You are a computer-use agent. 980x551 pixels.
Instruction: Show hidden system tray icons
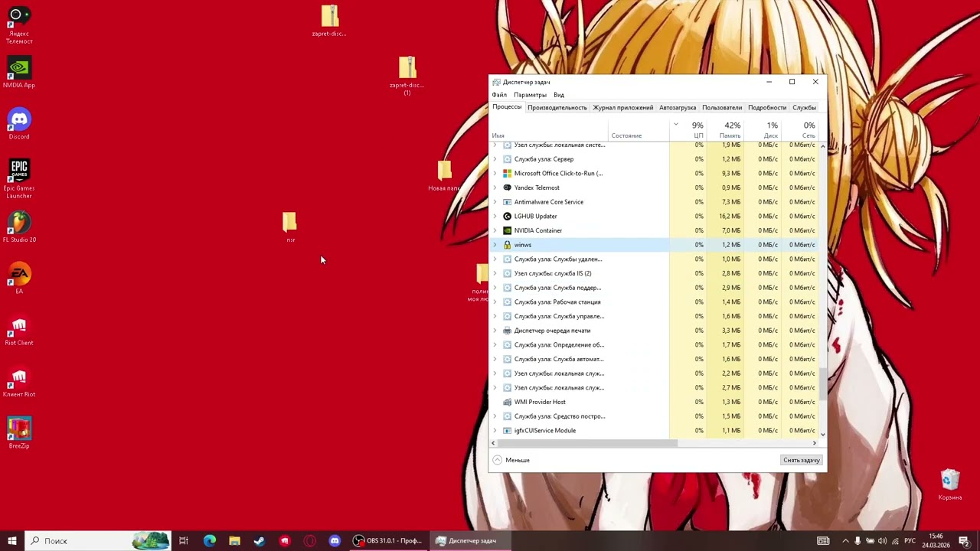coord(845,541)
